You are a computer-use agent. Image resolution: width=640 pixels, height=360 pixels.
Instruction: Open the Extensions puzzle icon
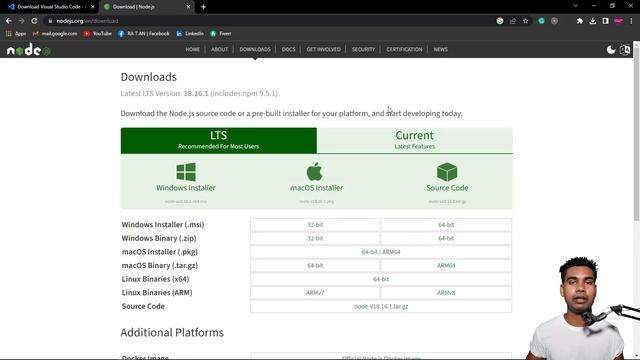coord(580,21)
